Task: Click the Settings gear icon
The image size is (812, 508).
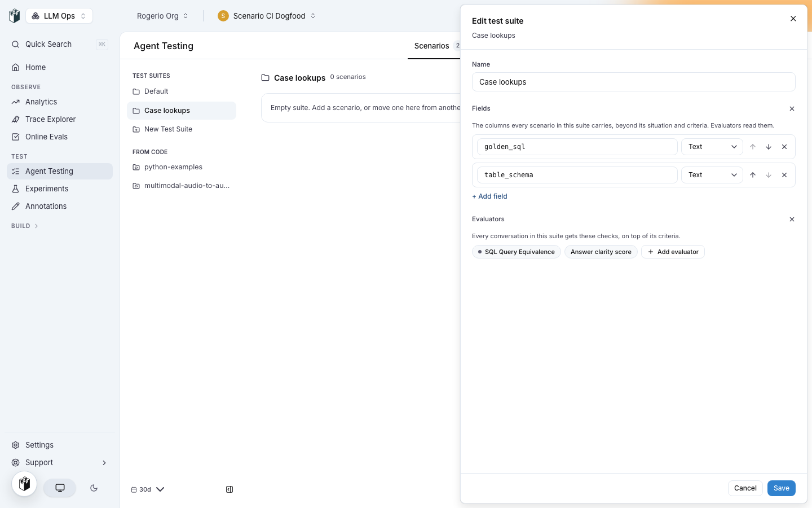Action: 16,445
